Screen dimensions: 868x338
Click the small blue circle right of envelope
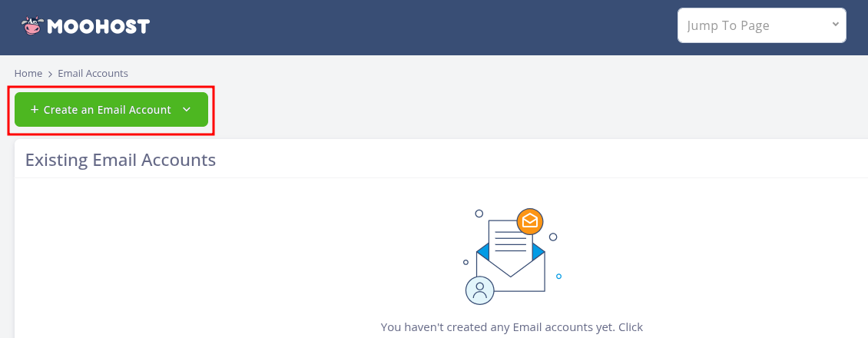558,276
